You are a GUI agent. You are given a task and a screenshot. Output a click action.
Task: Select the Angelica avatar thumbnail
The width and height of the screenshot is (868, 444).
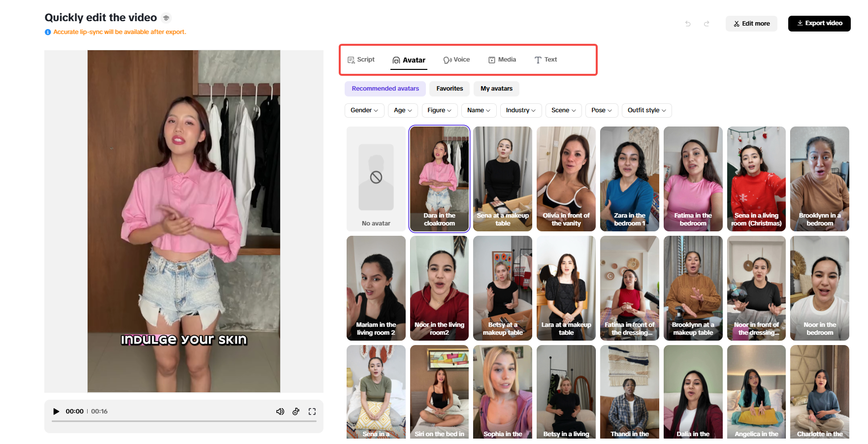click(x=757, y=392)
